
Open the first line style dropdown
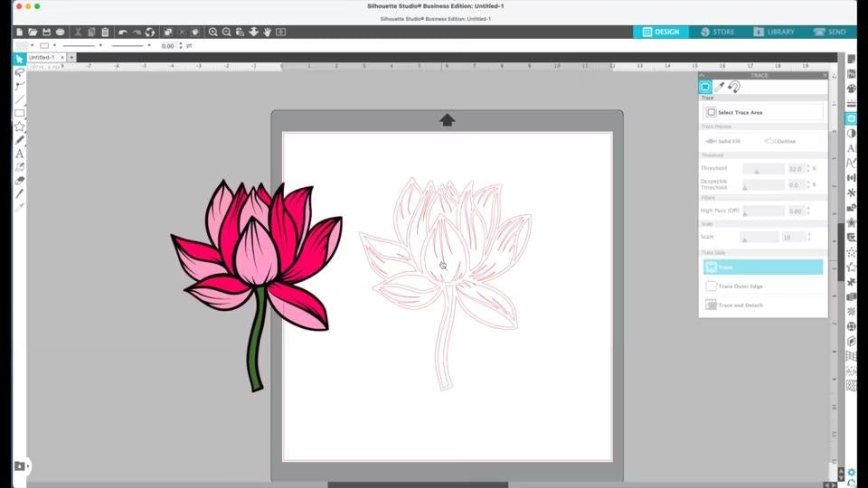tap(100, 45)
